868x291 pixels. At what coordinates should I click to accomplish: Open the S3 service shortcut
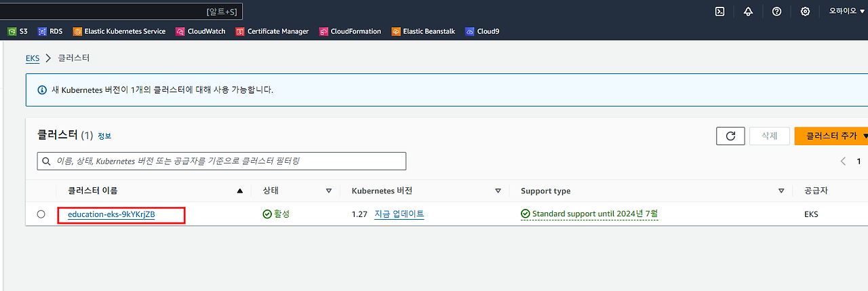(18, 31)
